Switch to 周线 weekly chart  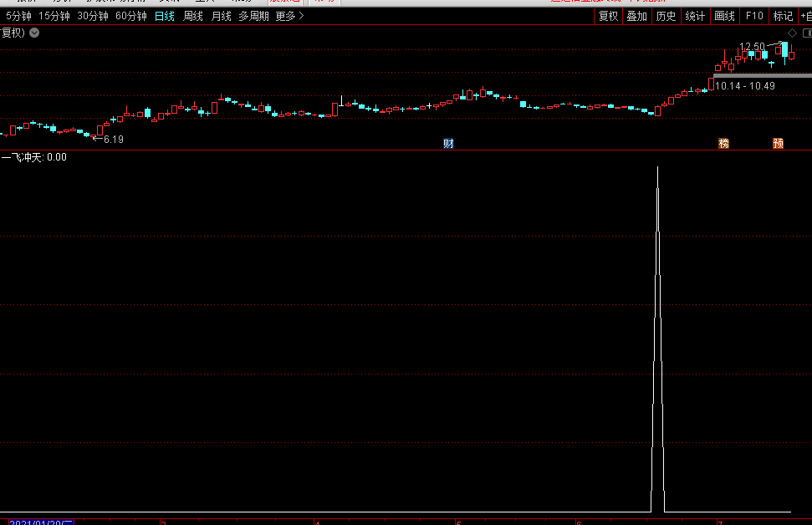tap(193, 16)
